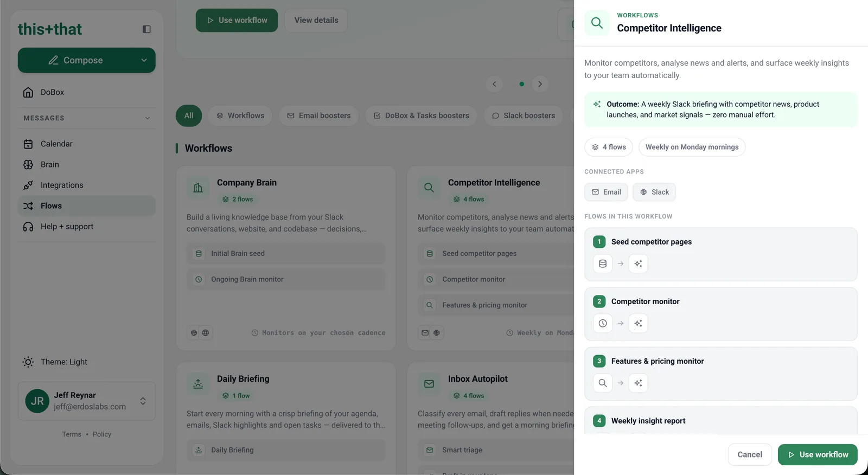Click Cancel in the workflow panel
This screenshot has width=868, height=475.
[750, 454]
